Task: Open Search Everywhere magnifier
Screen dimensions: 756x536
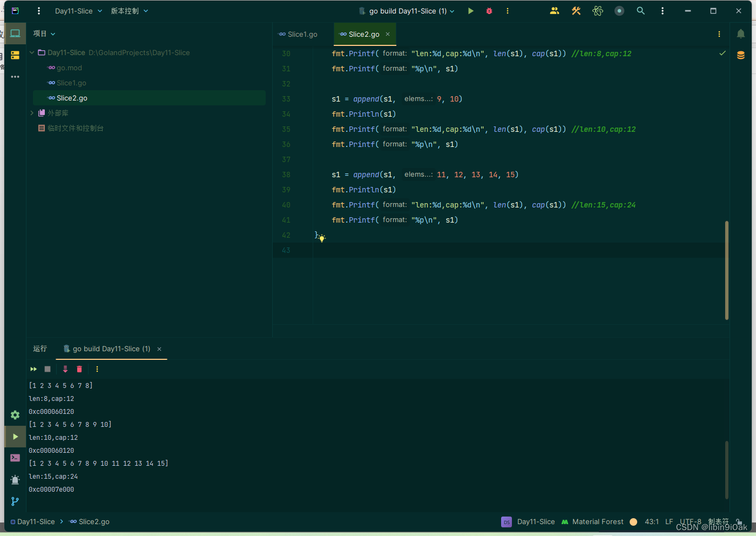Action: coord(641,11)
